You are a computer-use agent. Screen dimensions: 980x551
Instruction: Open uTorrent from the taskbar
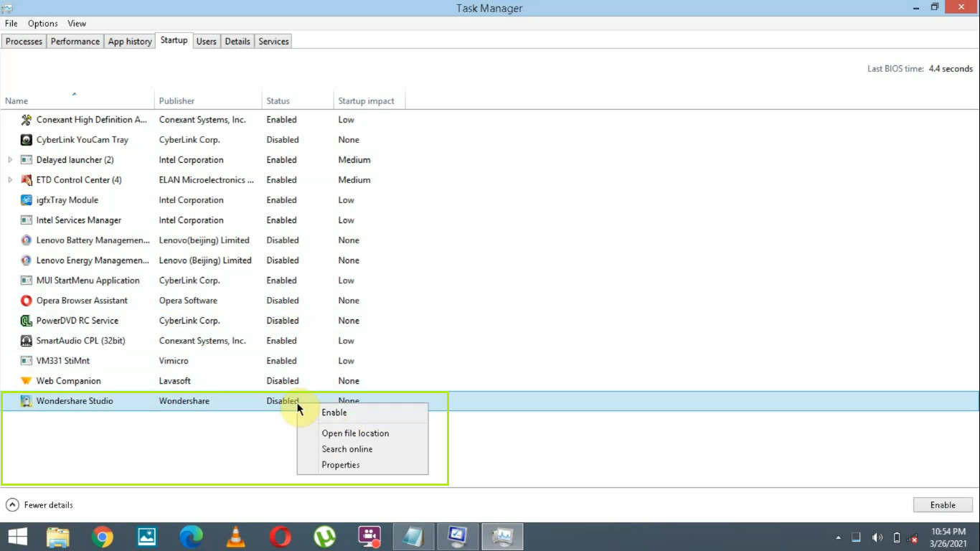click(324, 536)
